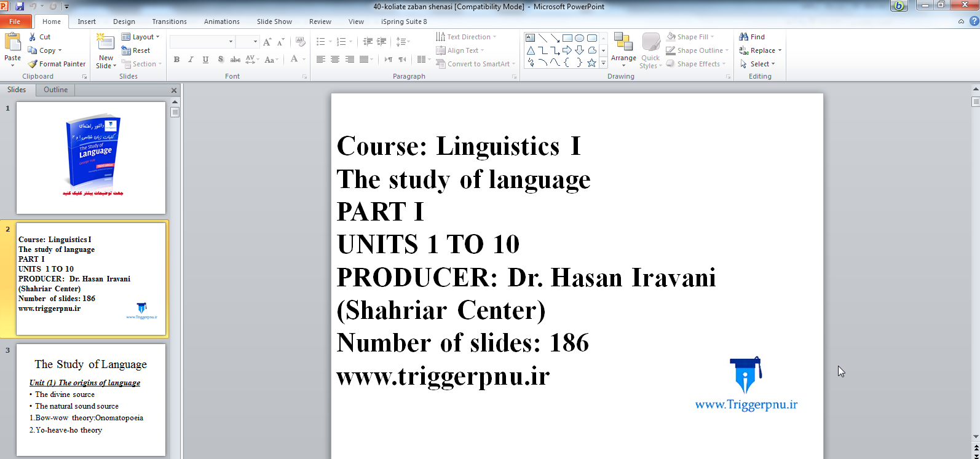Expand the Copy dropdown arrow
Viewport: 980px width, 459px height.
tap(60, 50)
